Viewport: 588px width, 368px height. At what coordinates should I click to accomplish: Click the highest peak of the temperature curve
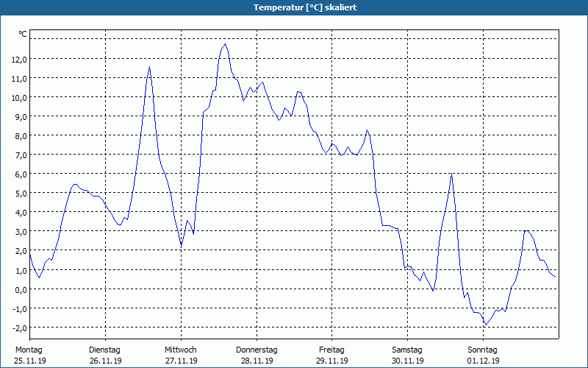(x=225, y=44)
